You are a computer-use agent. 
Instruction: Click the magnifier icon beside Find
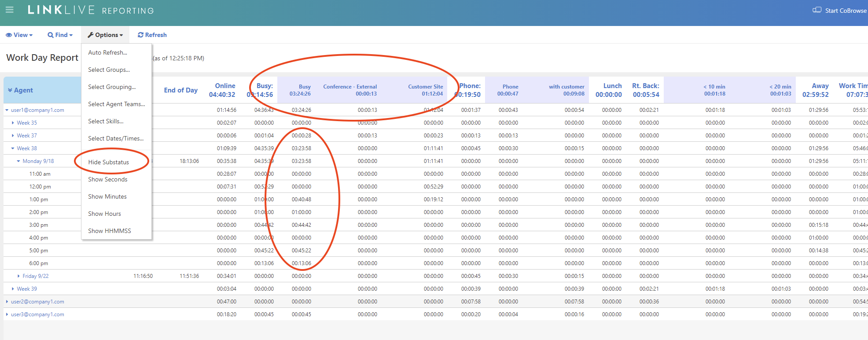pos(51,35)
